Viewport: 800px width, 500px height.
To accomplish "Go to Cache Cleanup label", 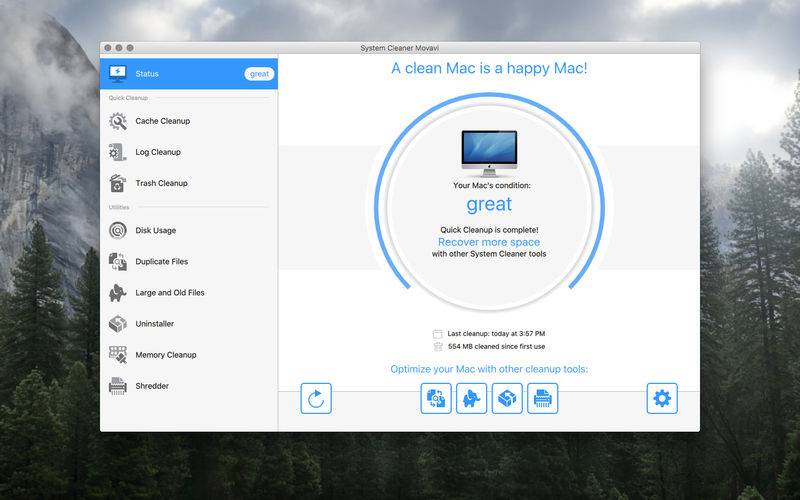I will [x=163, y=121].
